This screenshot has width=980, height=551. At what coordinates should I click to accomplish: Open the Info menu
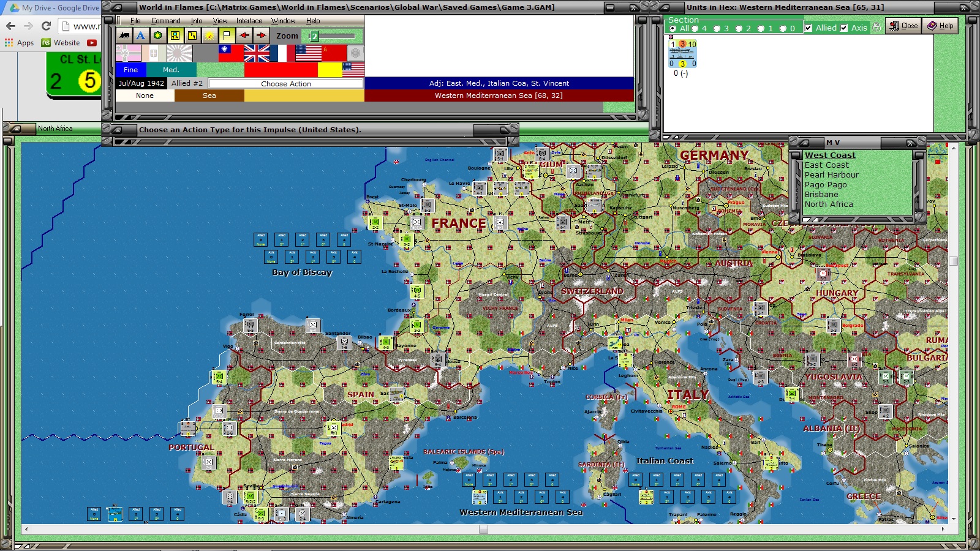(x=197, y=21)
